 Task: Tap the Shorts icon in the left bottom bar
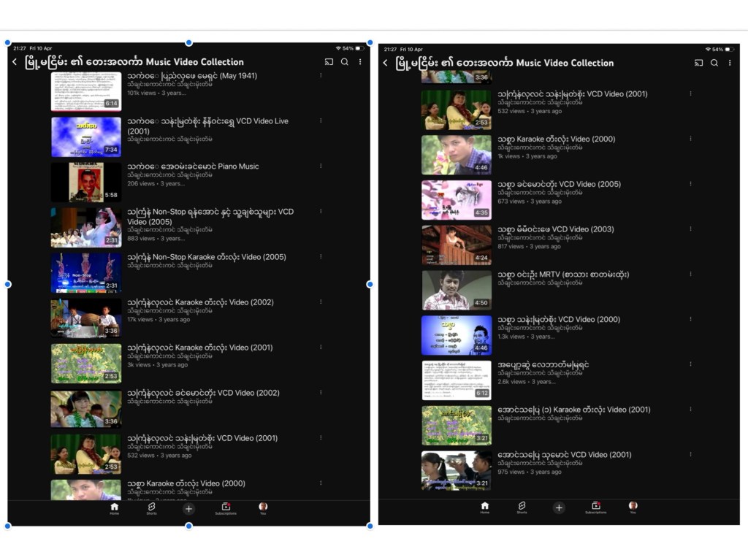point(152,507)
